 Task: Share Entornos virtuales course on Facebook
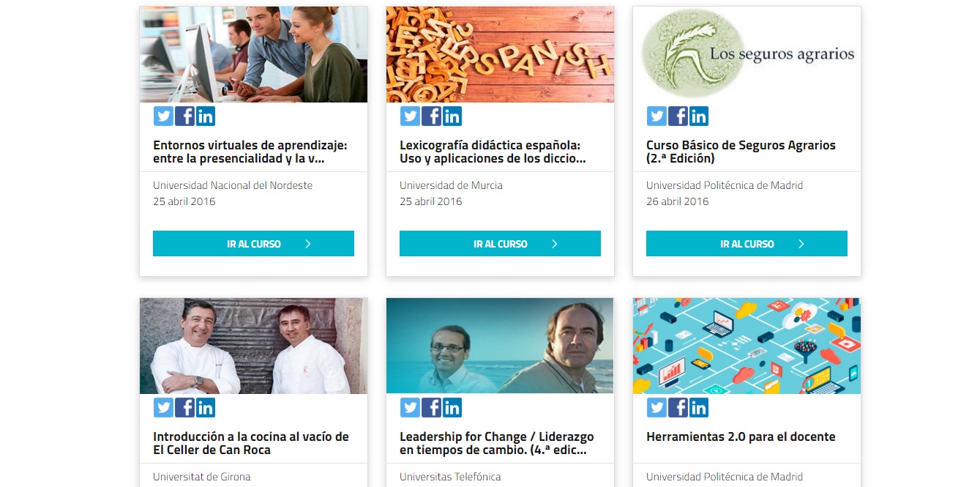(x=184, y=116)
